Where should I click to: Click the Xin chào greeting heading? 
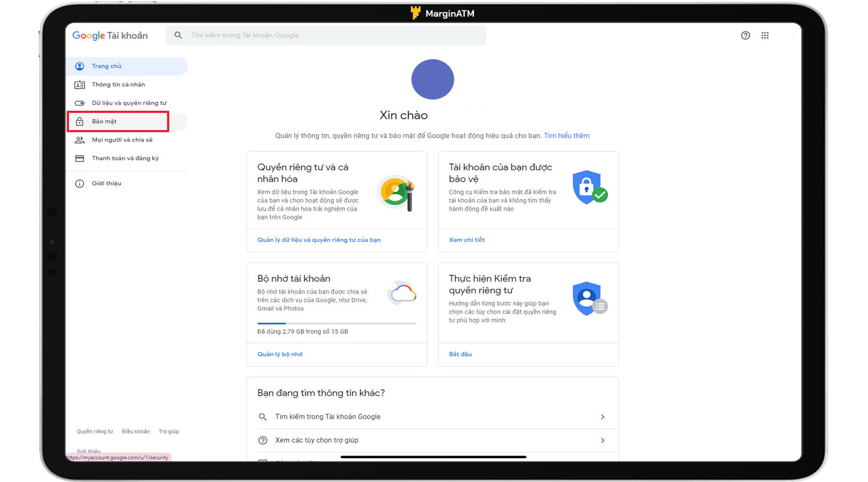403,115
